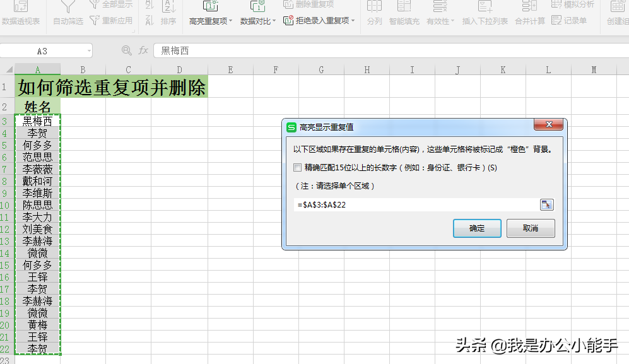Expand the Name Box dropdown arrow
Viewport: 629px width, 364px height.
click(89, 51)
